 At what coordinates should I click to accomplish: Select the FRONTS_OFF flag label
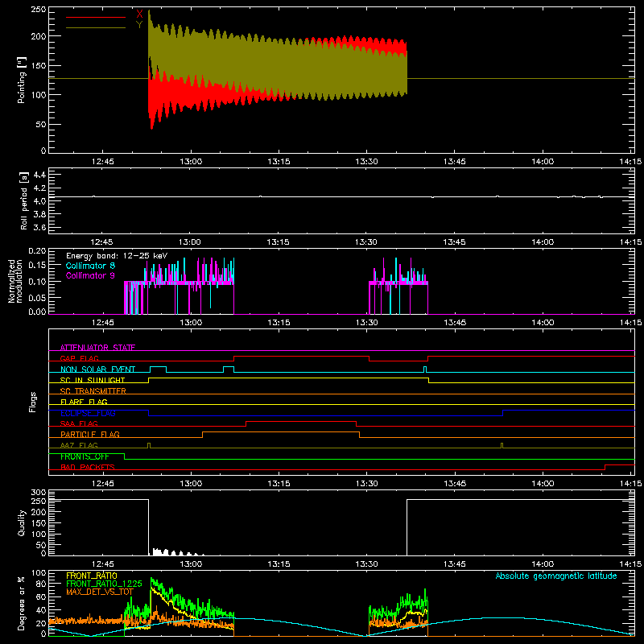tap(85, 456)
